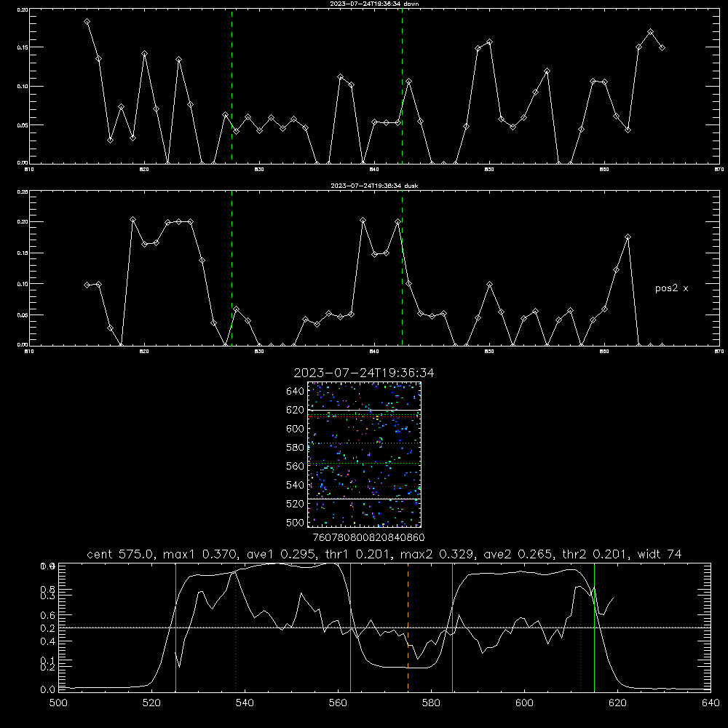Screen dimensions: 728x728
Task: Click y-axis label '560' of scatter image
Action: pyautogui.click(x=296, y=466)
